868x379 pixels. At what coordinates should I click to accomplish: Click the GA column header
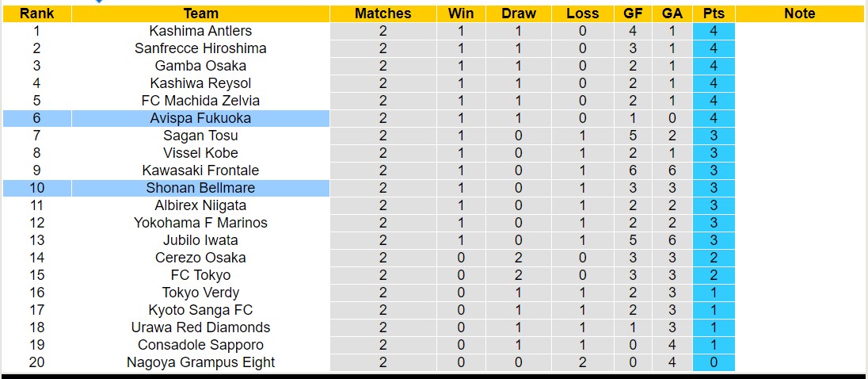click(672, 13)
